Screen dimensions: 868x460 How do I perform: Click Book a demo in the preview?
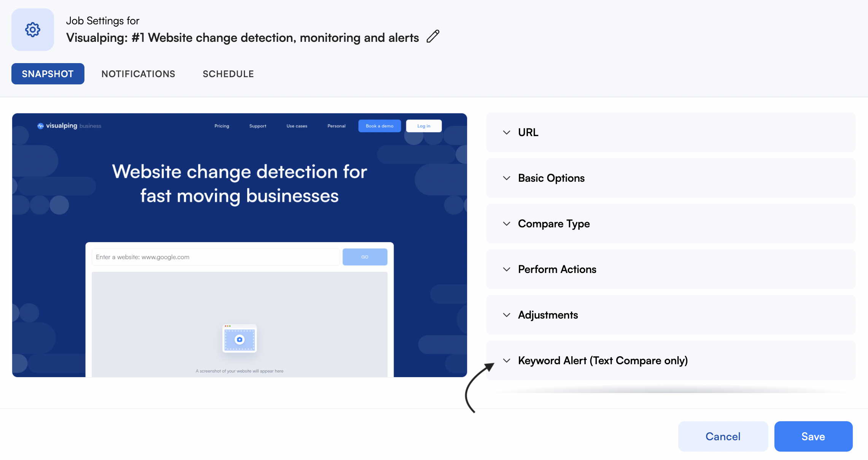click(x=380, y=126)
